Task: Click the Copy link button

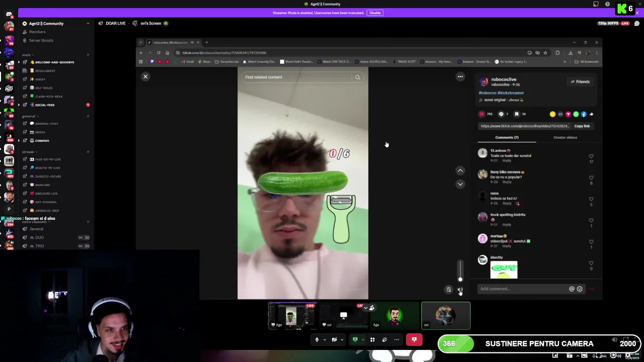Action: (582, 126)
